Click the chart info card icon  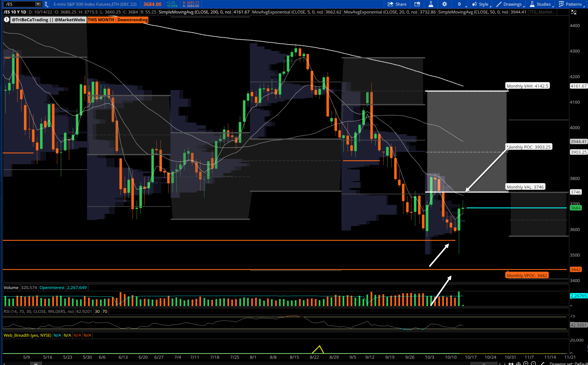coord(417,4)
